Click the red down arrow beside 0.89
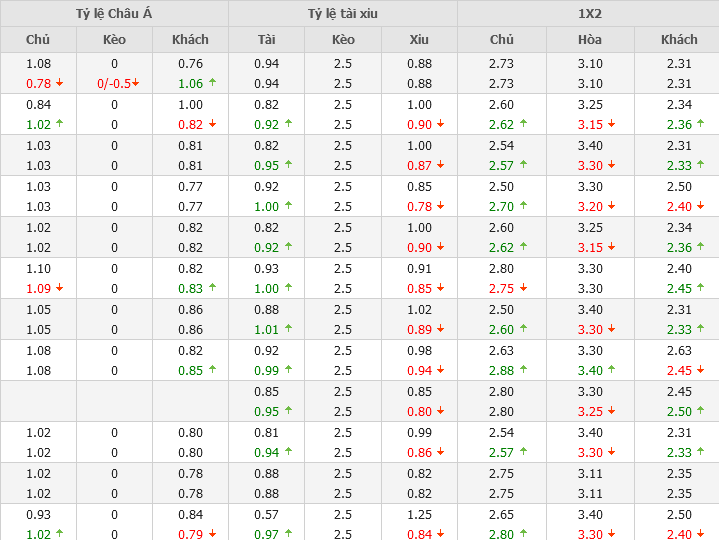Screen dimensions: 719x540 coord(441,329)
